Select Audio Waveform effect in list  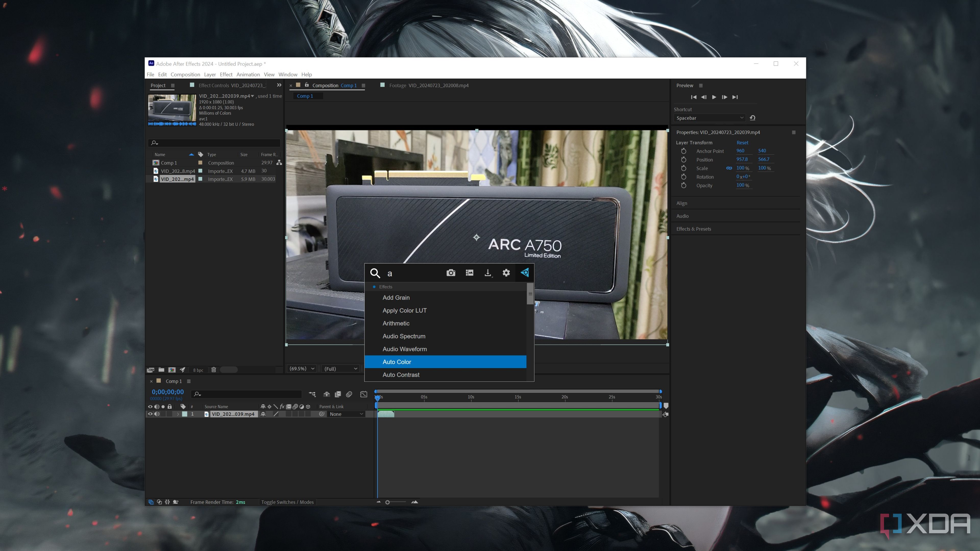445,349
